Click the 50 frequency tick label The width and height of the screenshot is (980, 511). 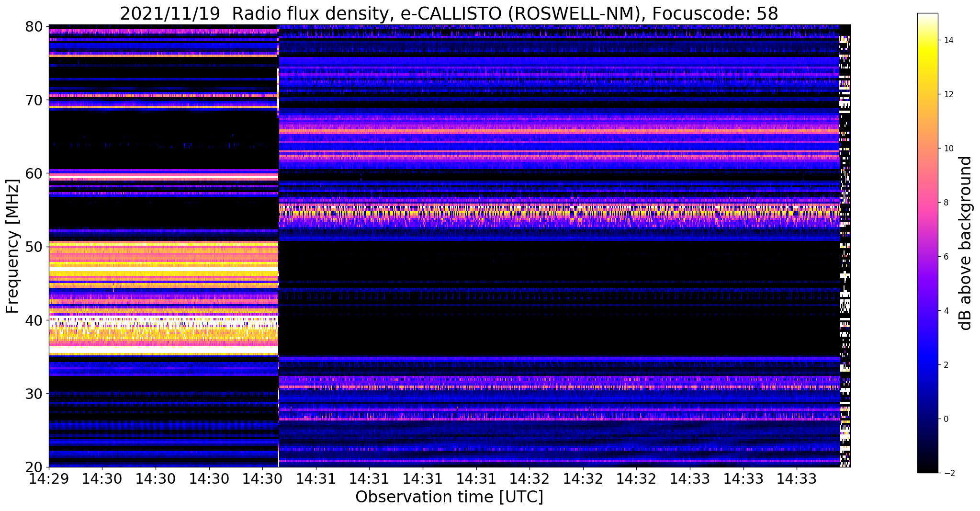(x=34, y=247)
